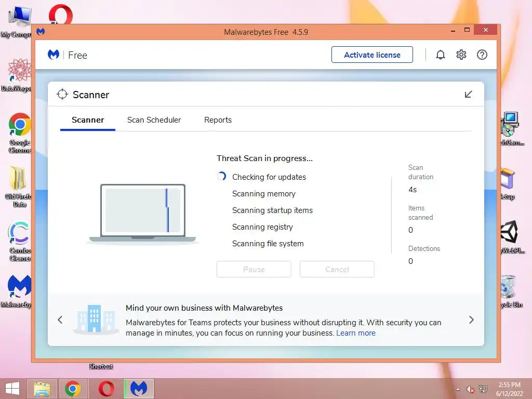
Task: Switch to the Reports tab
Action: [x=218, y=120]
